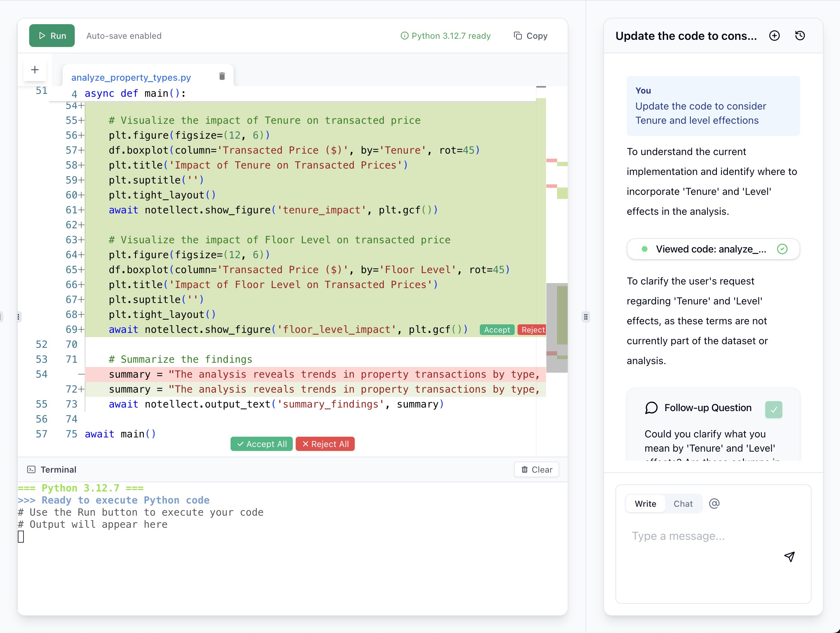Click the Follow-up Question speech bubble icon
The image size is (840, 633).
tap(651, 408)
